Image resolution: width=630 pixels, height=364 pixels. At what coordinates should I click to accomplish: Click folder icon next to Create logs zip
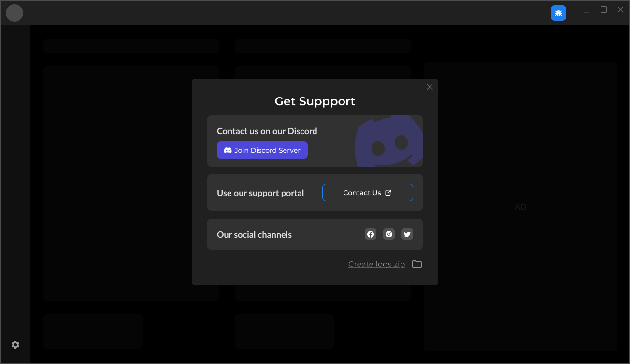tap(417, 264)
